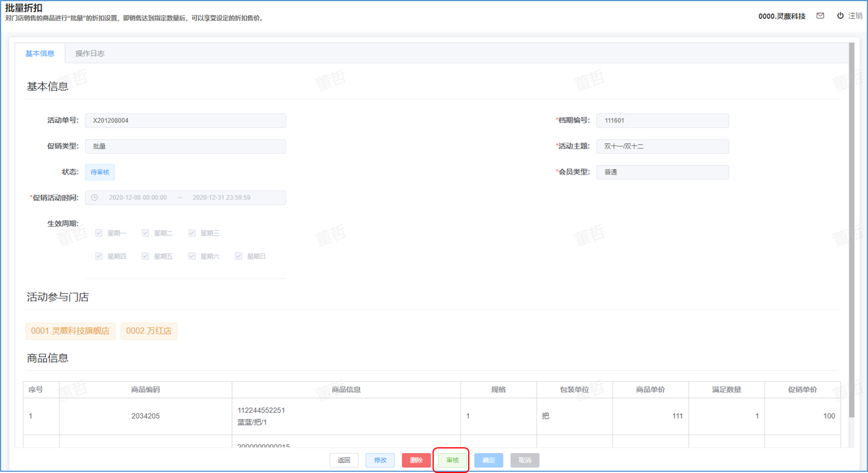The height and width of the screenshot is (473, 868).
Task: Click the 修改 edit button
Action: click(380, 460)
